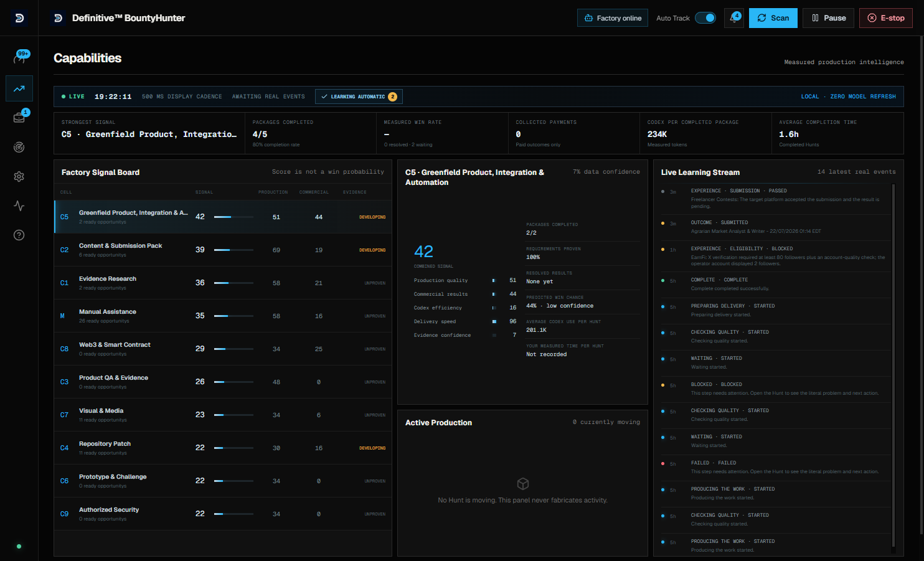Image resolution: width=924 pixels, height=561 pixels.
Task: Select the C1 Evidence Research row
Action: coord(223,283)
